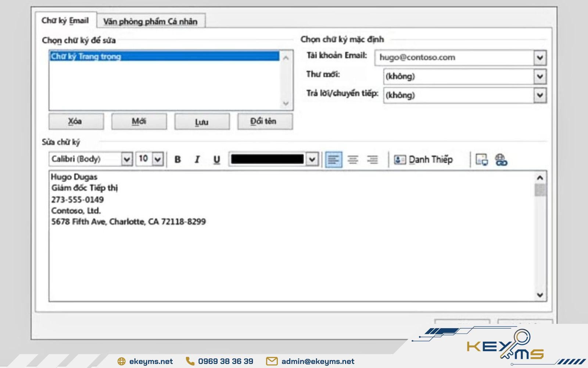Toggle italic formatting in signature editor
The image size is (588, 368).
pyautogui.click(x=197, y=159)
